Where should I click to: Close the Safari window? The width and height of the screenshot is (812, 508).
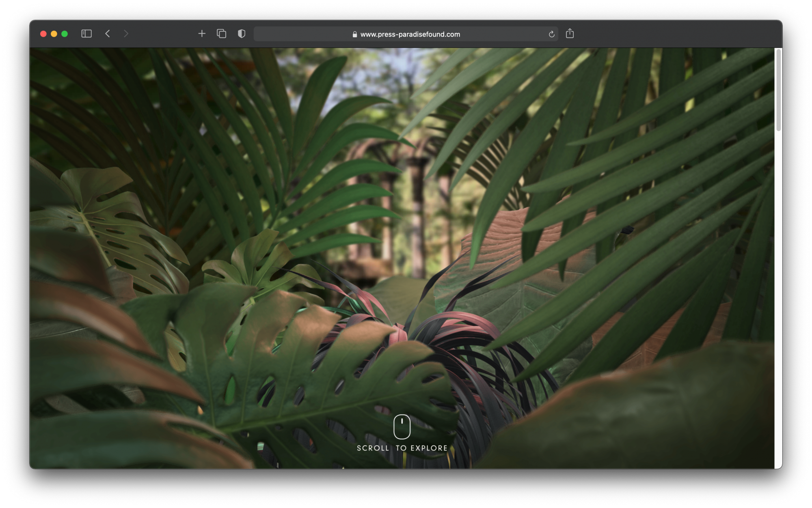pos(43,34)
